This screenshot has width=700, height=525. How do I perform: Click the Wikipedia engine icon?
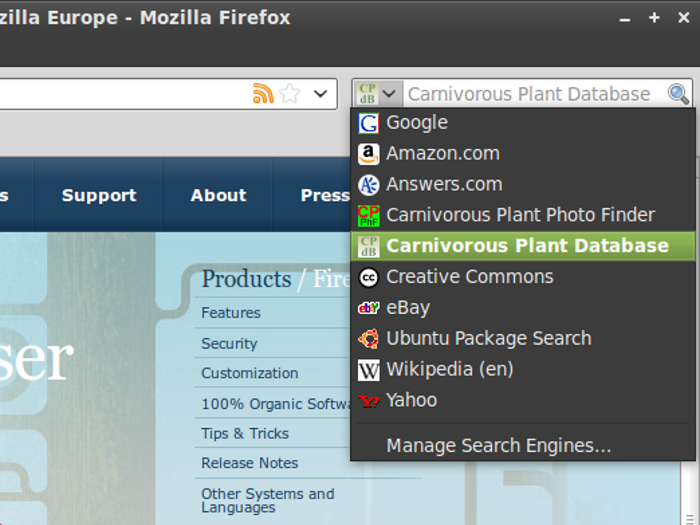(369, 370)
